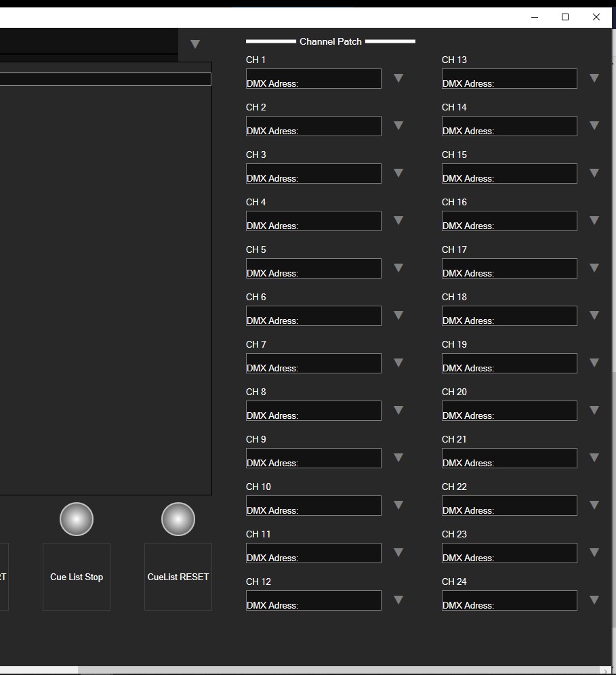Click the round indicator above CueList RESET
This screenshot has height=675, width=616.
point(178,519)
